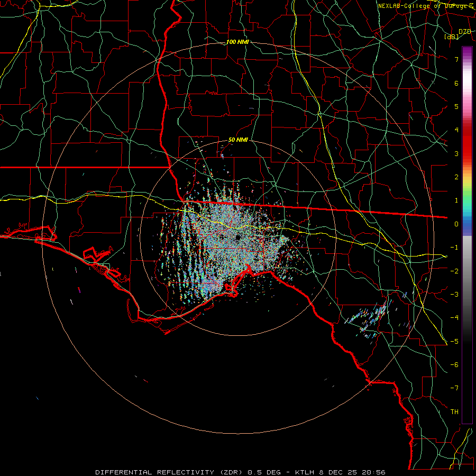Click the "100 NMI" range ring label
476x476 pixels.
point(237,42)
